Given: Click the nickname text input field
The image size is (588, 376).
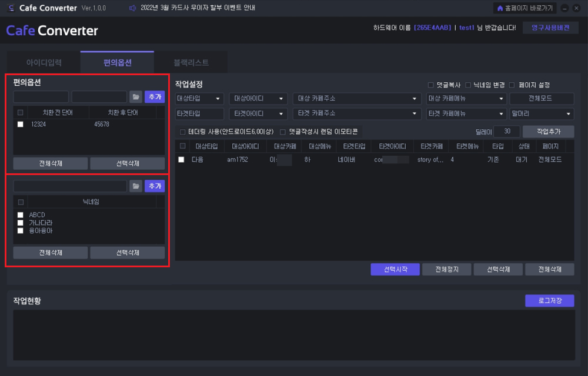Looking at the screenshot, I should click(70, 186).
